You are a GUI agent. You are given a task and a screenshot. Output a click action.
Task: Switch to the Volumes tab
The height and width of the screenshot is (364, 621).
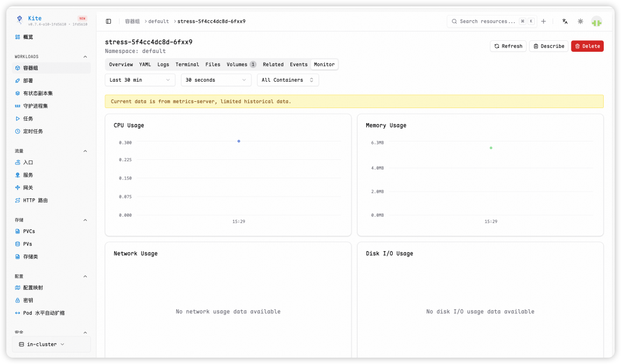point(241,64)
